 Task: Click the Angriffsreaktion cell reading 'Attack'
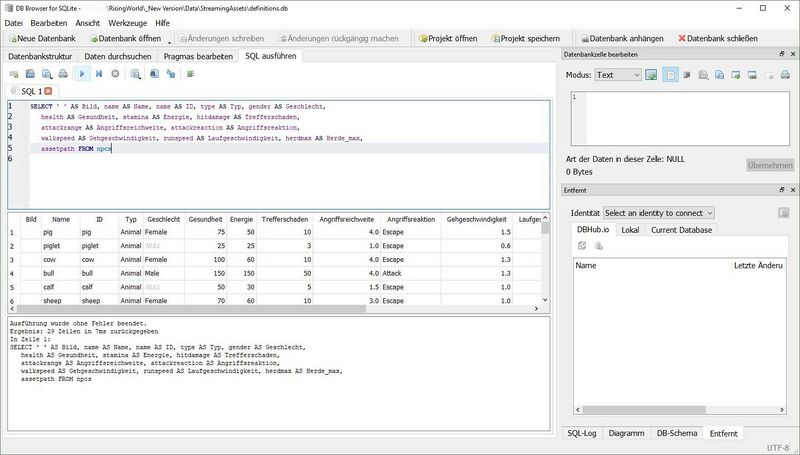coord(411,273)
